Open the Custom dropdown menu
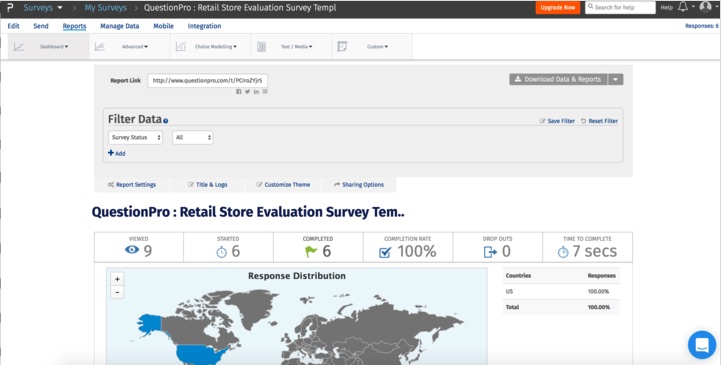Screen dimensions: 721x365 point(377,46)
